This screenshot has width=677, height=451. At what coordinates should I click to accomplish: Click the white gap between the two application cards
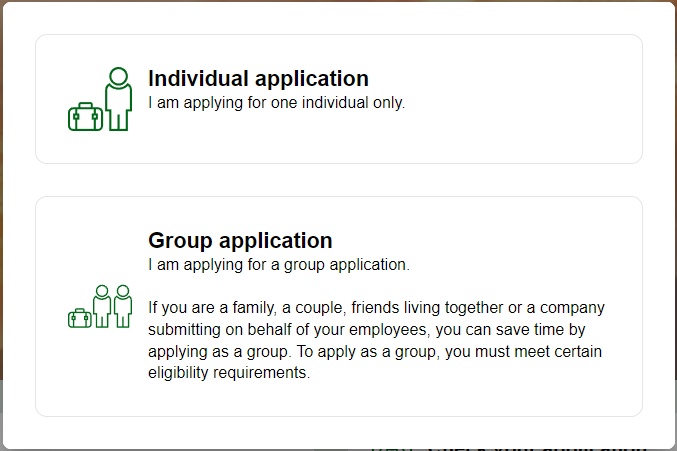(x=338, y=180)
